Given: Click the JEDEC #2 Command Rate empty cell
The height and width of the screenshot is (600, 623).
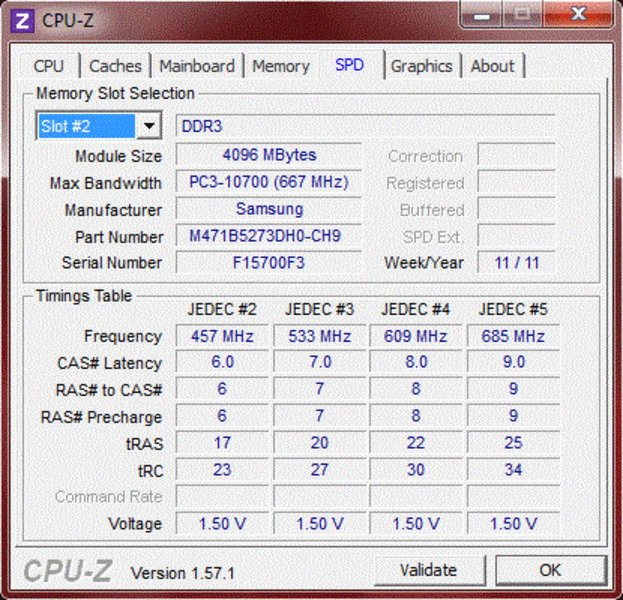Looking at the screenshot, I should point(222,497).
